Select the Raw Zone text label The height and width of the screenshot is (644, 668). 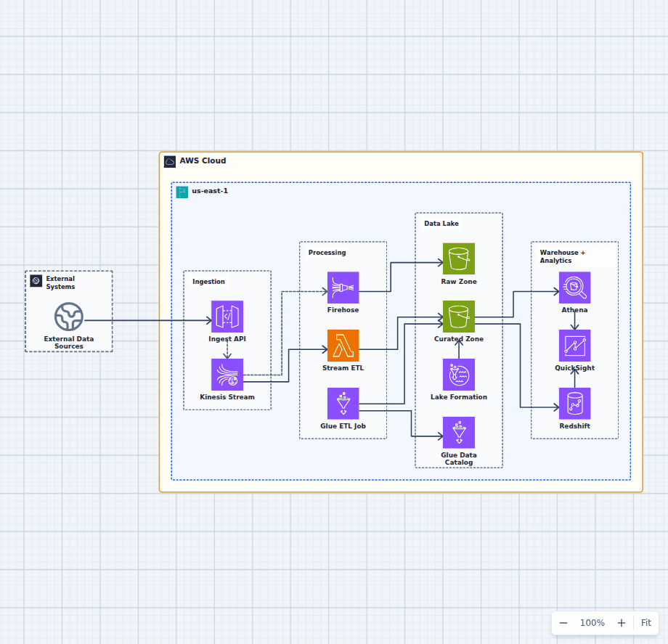pyautogui.click(x=459, y=282)
